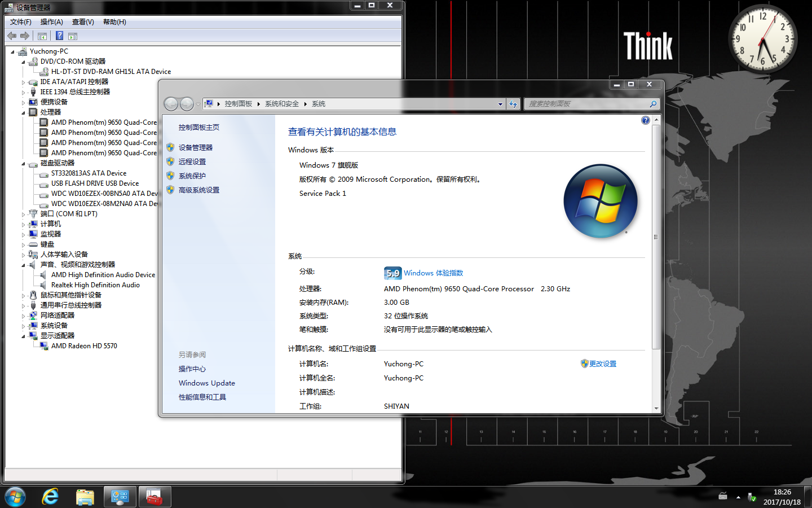Viewport: 812px width, 508px height.
Task: Select ST3320813AS ATA Device
Action: (x=89, y=173)
